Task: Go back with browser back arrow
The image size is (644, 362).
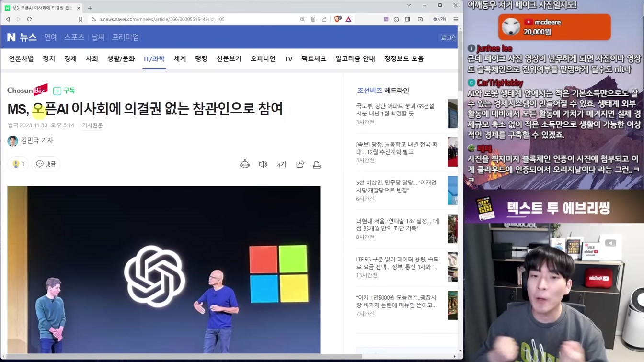Action: (x=8, y=19)
